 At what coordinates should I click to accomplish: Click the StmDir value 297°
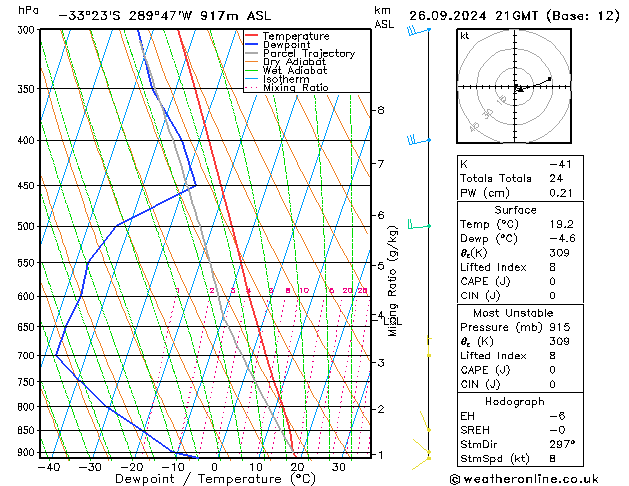click(x=562, y=444)
